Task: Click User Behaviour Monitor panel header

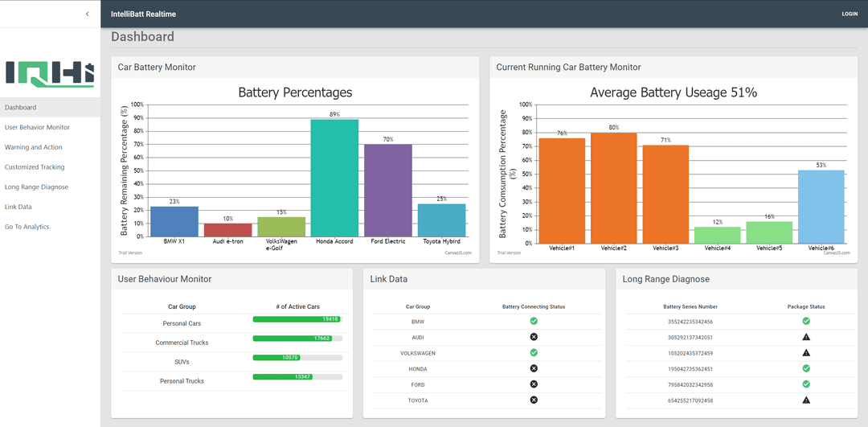Action: click(x=232, y=279)
